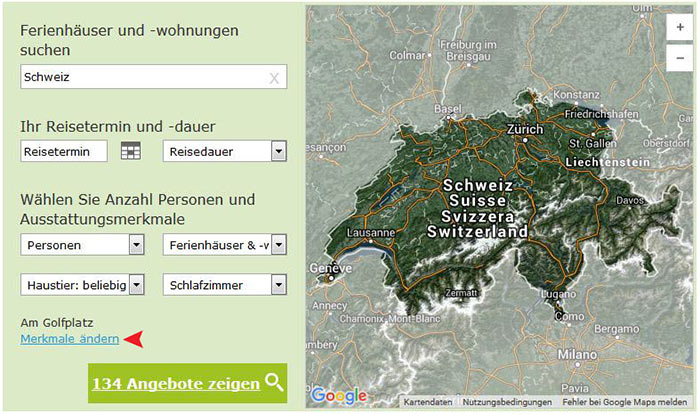The width and height of the screenshot is (700, 414).
Task: Open the Haustier: beliebig dropdown
Action: [x=82, y=285]
